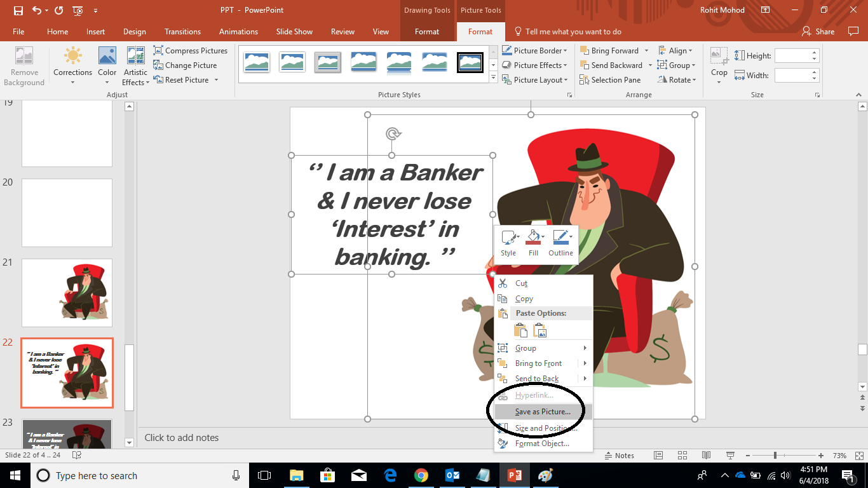Click the Width input field
This screenshot has height=488, width=868.
pos(792,76)
